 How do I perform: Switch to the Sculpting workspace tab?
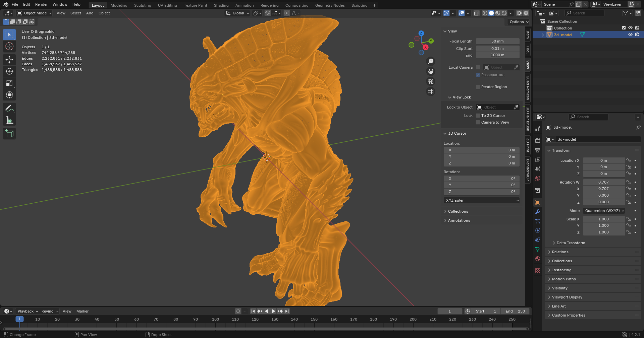point(143,5)
